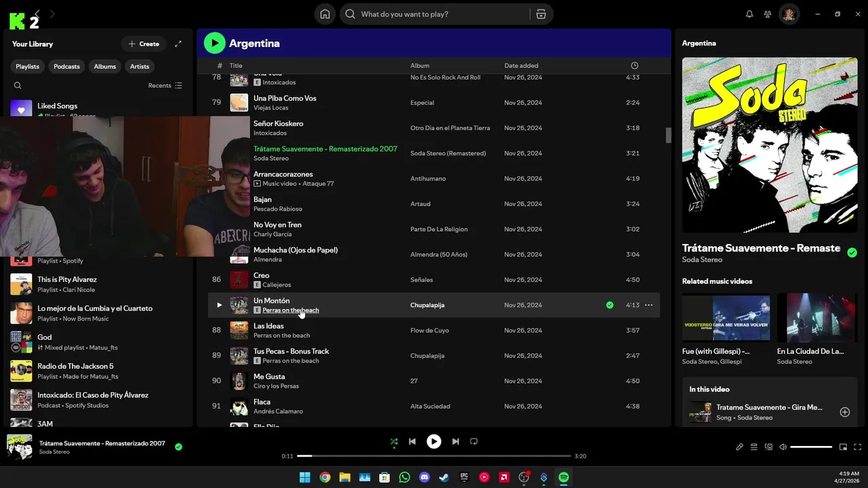Sort by the Title column header
This screenshot has width=868, height=488.
click(x=236, y=66)
